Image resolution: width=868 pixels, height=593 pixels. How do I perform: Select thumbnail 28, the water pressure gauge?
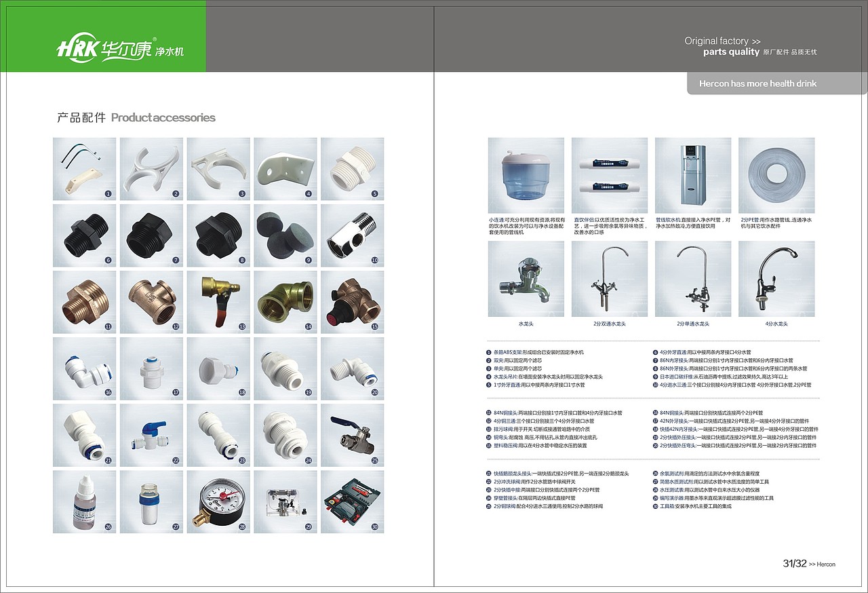(x=218, y=501)
